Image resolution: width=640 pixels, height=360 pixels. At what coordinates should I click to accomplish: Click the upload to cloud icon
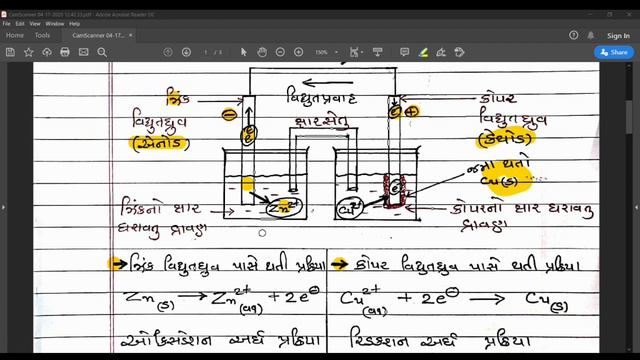47,52
